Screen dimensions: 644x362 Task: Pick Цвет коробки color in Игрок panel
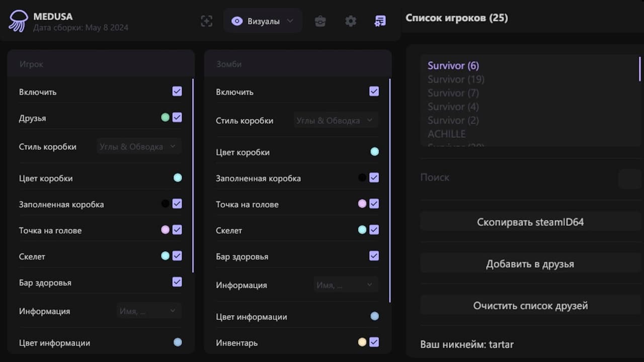click(178, 177)
